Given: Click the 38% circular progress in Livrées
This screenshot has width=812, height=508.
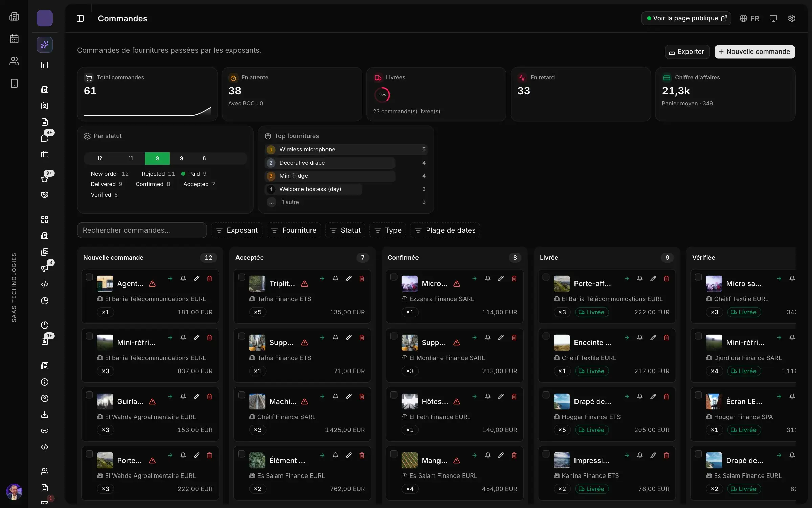Looking at the screenshot, I should click(382, 95).
